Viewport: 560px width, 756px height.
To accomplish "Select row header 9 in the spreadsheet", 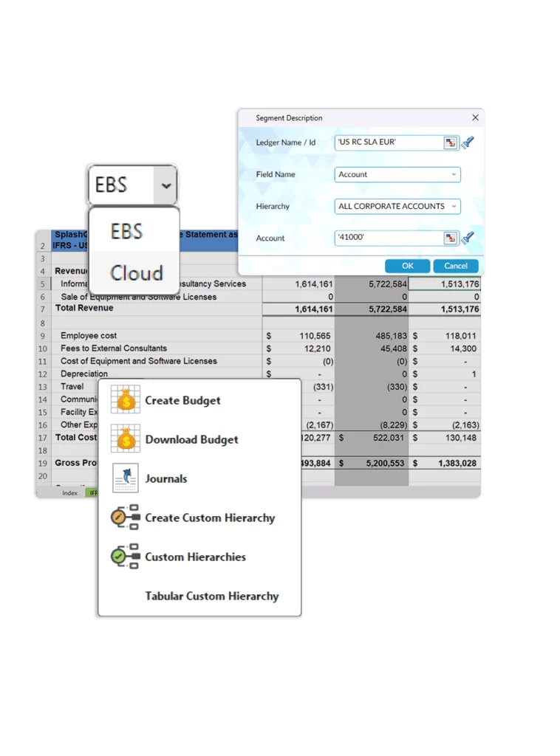I will tap(43, 336).
